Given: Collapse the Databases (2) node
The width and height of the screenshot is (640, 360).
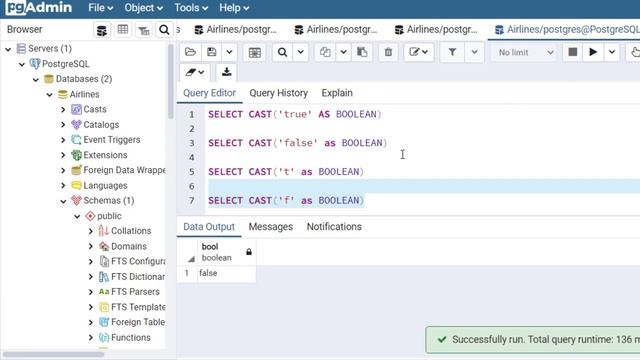Looking at the screenshot, I should [x=36, y=79].
